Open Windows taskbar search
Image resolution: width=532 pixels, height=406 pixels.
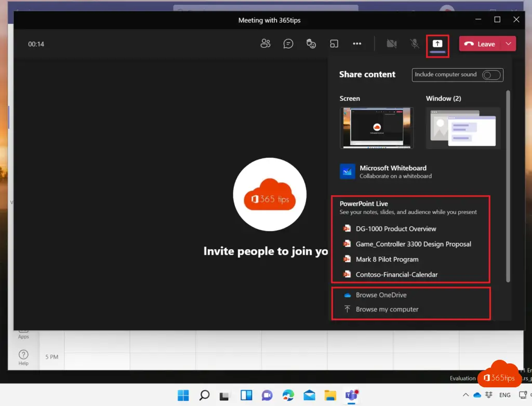click(204, 395)
